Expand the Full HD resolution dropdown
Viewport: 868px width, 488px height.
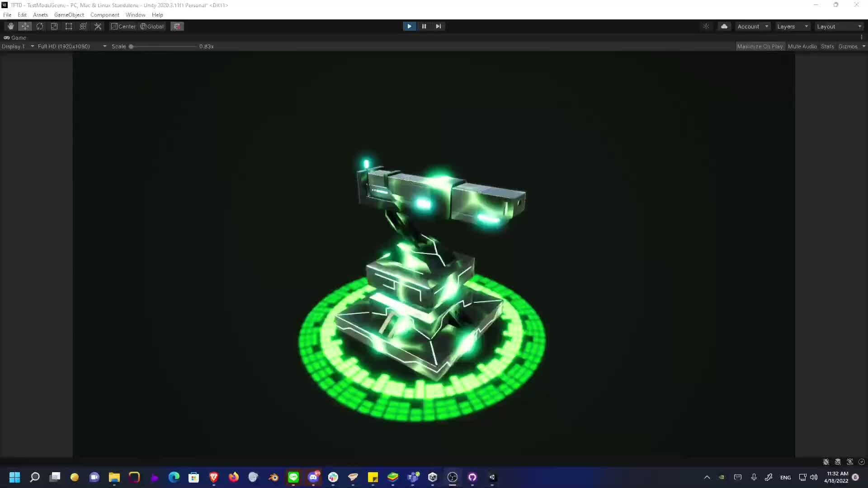coord(70,46)
